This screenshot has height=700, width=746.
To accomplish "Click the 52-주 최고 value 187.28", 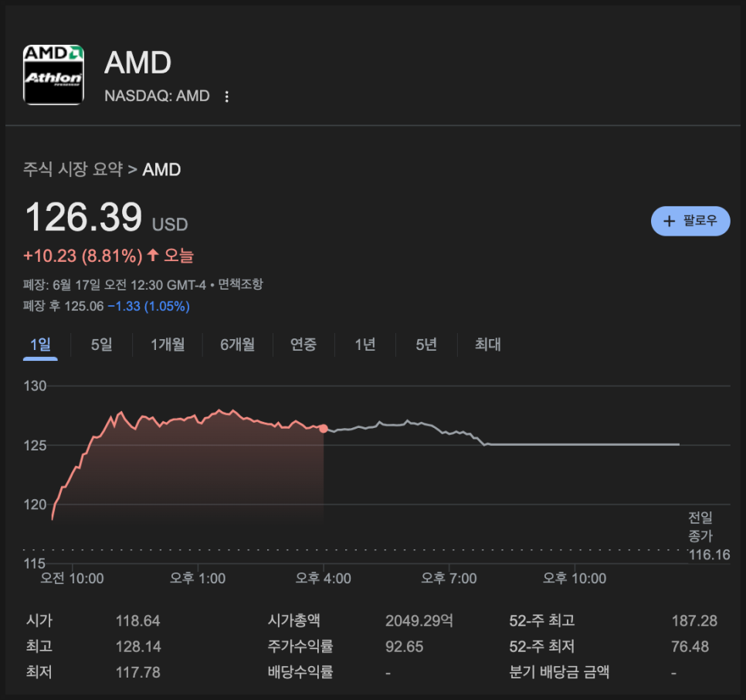I will [x=694, y=620].
